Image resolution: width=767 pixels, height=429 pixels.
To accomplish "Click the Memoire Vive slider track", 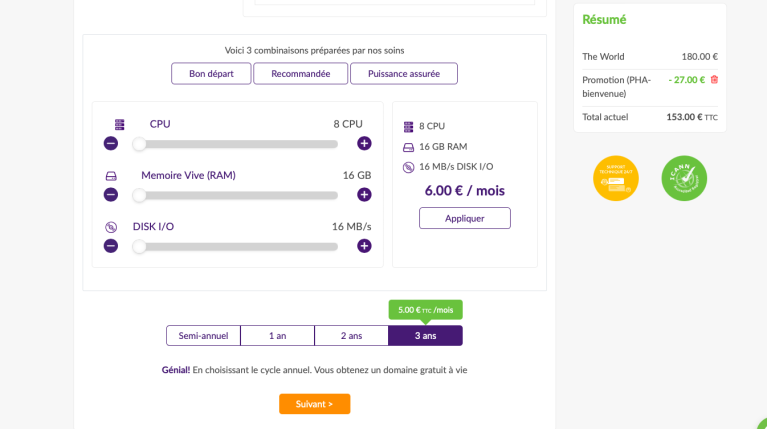I will 235,196.
